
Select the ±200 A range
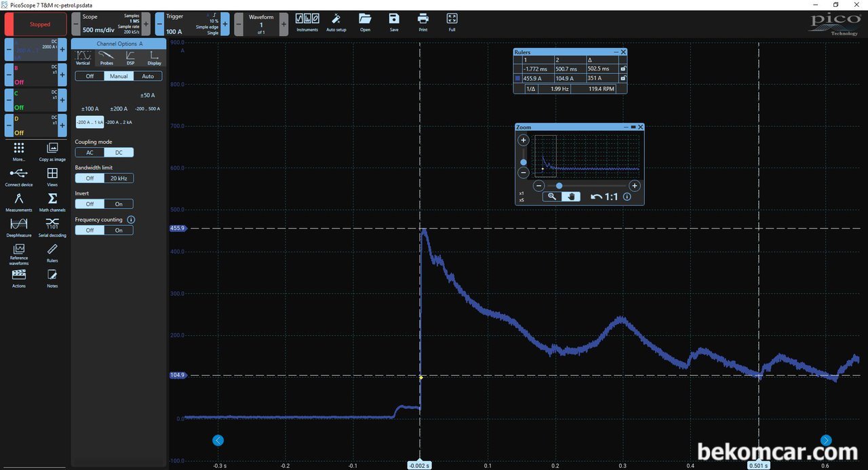[x=119, y=109]
